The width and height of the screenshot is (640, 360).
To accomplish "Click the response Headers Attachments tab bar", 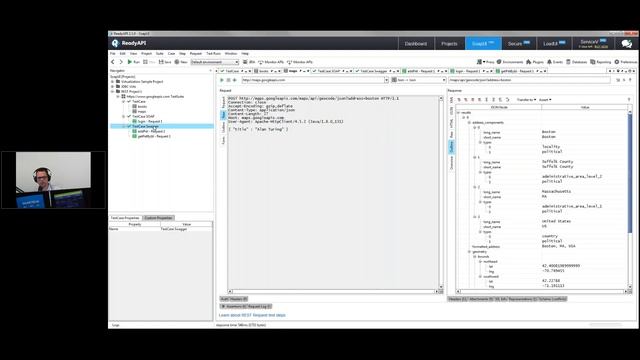I will pyautogui.click(x=507, y=299).
